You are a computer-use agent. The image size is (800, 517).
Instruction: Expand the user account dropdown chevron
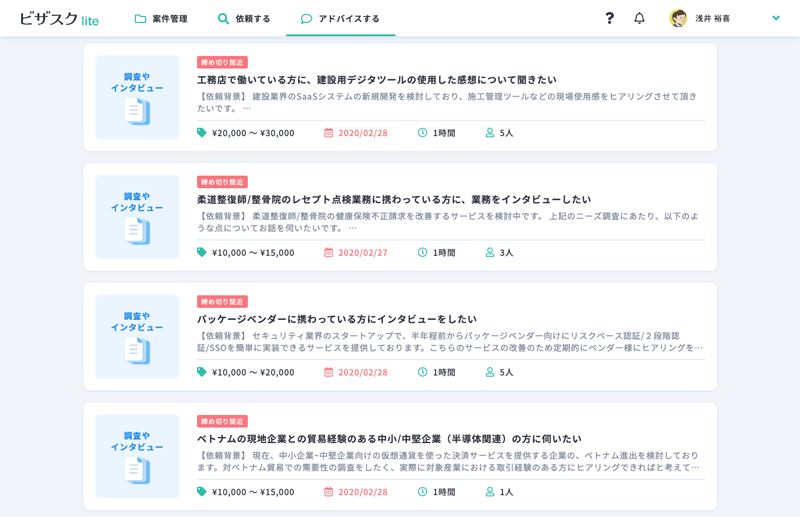coord(776,18)
